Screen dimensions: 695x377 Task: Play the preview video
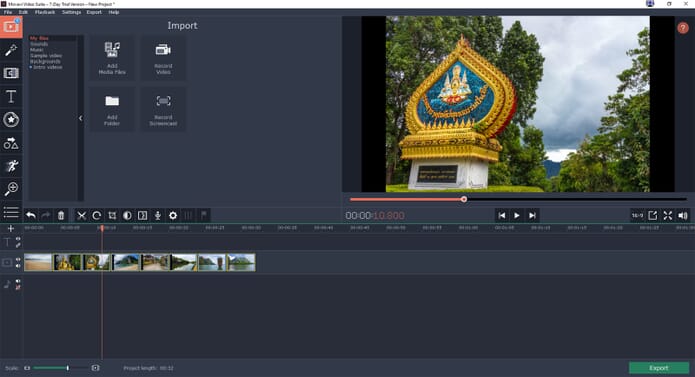pos(517,216)
